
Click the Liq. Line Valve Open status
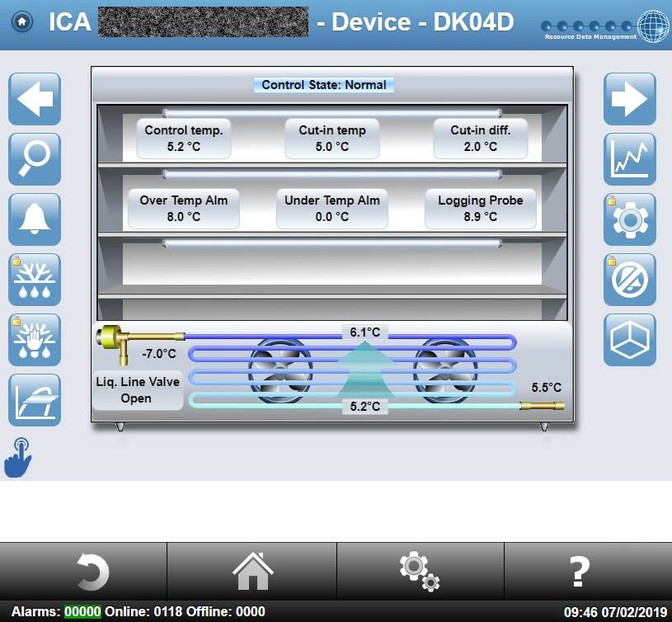tap(137, 390)
